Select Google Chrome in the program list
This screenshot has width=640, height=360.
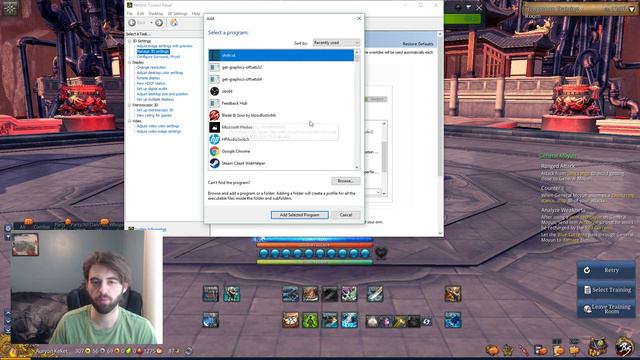[x=281, y=151]
